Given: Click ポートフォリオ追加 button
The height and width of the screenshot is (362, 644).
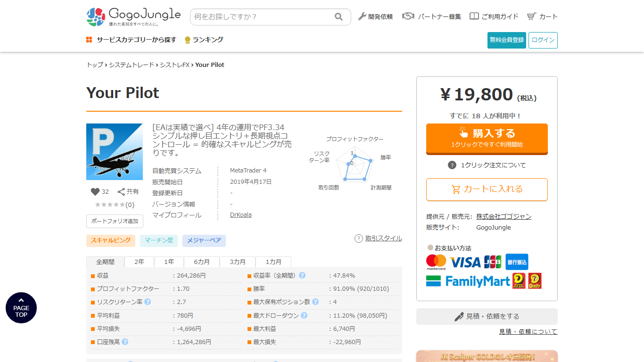Looking at the screenshot, I should tap(115, 221).
